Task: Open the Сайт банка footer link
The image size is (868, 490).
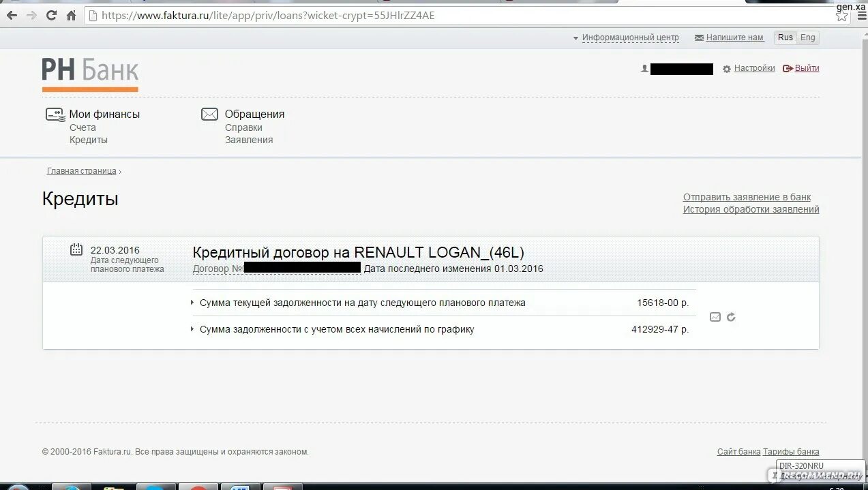Action: [738, 452]
